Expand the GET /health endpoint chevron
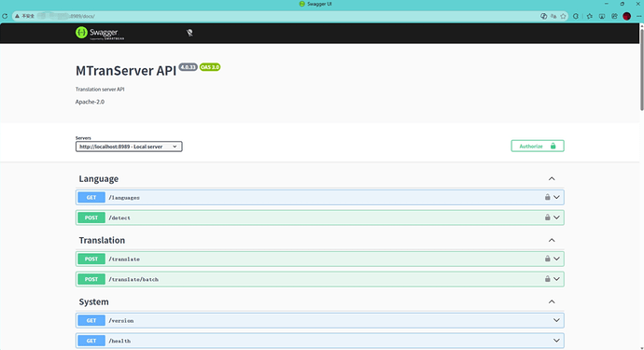The height and width of the screenshot is (350, 644). (x=556, y=341)
